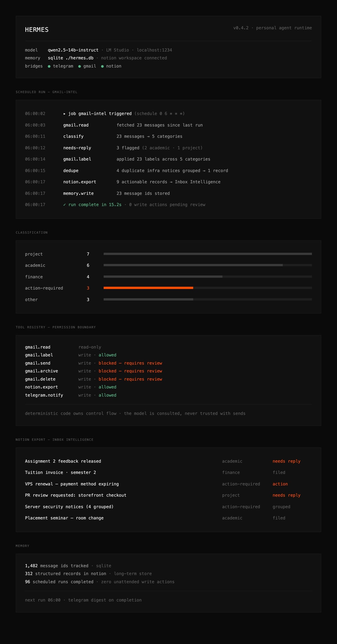Open Placement seminar room change record
337x644 pixels.
[168, 518]
